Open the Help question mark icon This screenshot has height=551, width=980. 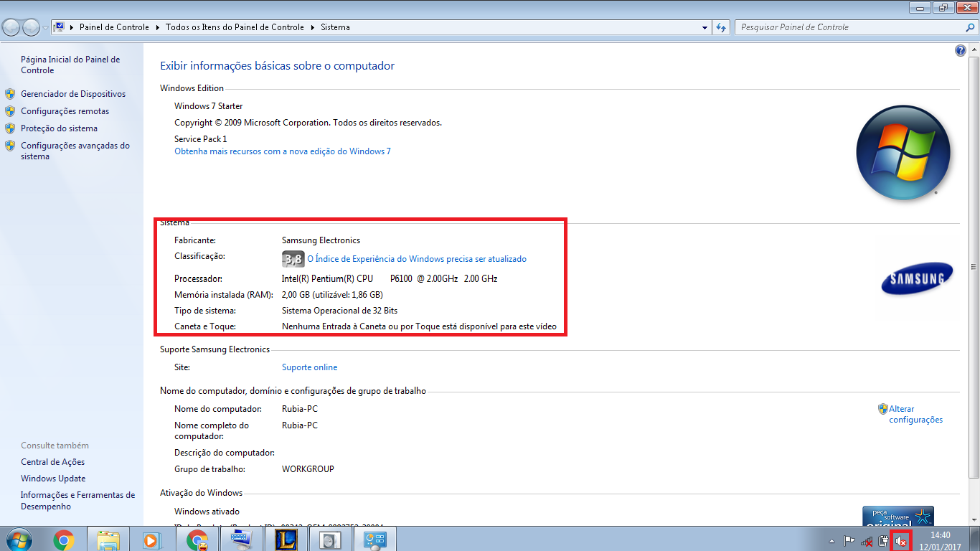(961, 51)
